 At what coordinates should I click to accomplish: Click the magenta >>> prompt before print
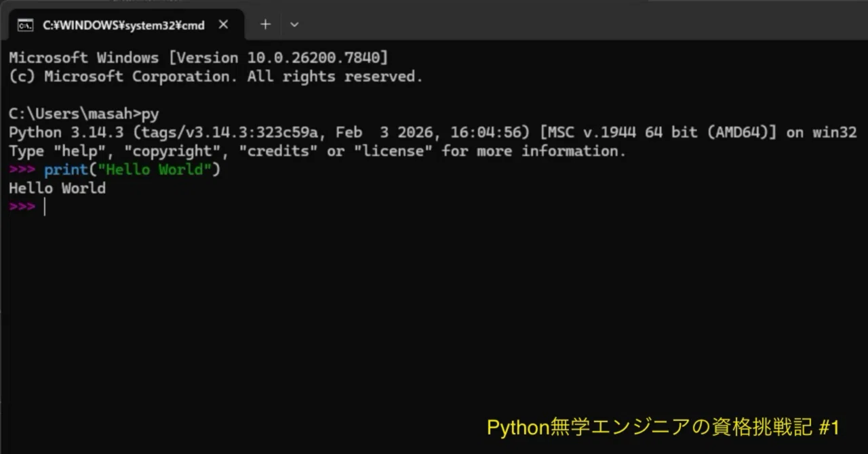[22, 169]
